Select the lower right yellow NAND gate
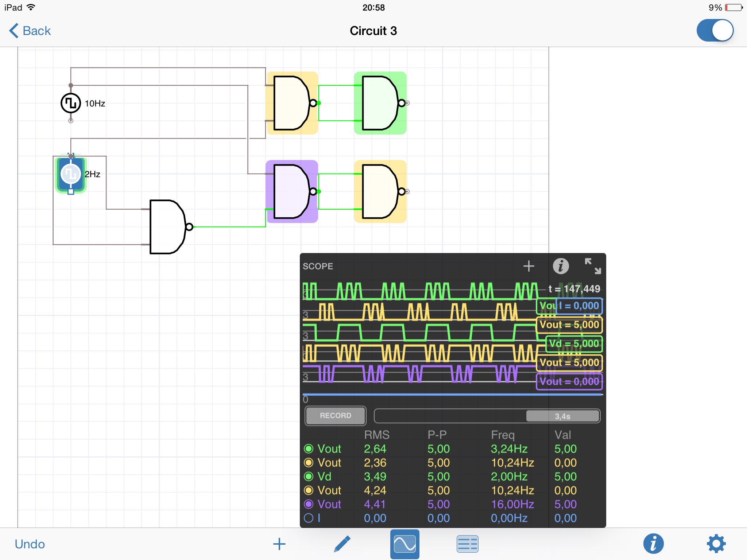Screen dimensions: 747x560 click(380, 191)
